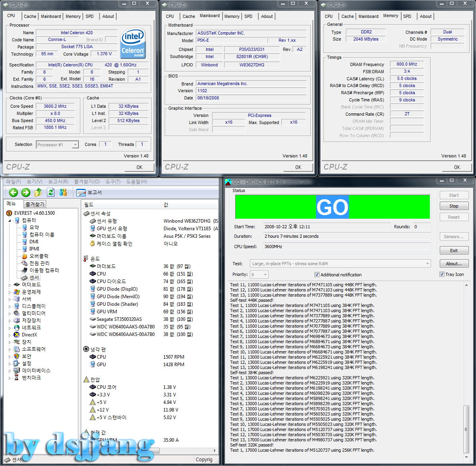476x466 pixels.
Task: Open the 도구(T) menu in EVEREST
Action: 113,182
